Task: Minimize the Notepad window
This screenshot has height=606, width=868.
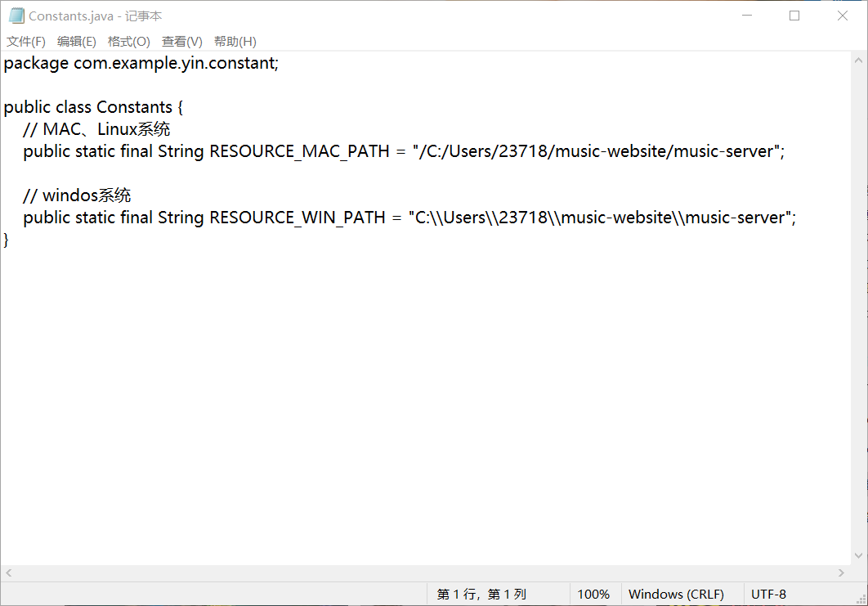Action: coord(747,16)
